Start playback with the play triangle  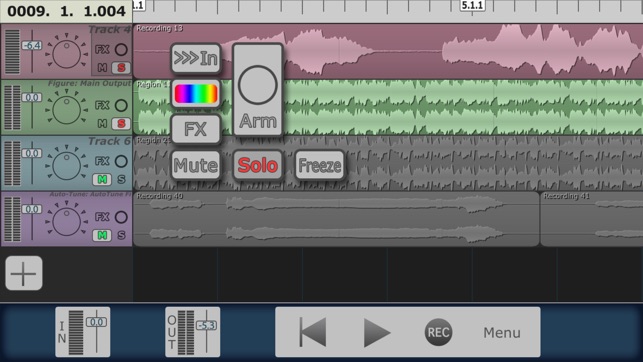click(x=376, y=332)
